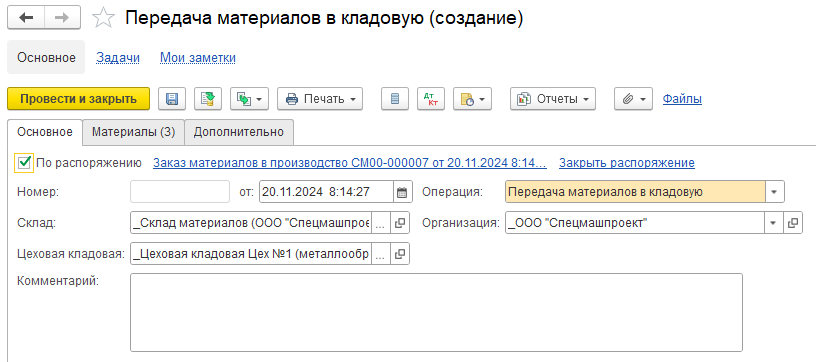Screen dimensions: 816x362
Task: Post the document using the green arrow icon
Action: (208, 99)
